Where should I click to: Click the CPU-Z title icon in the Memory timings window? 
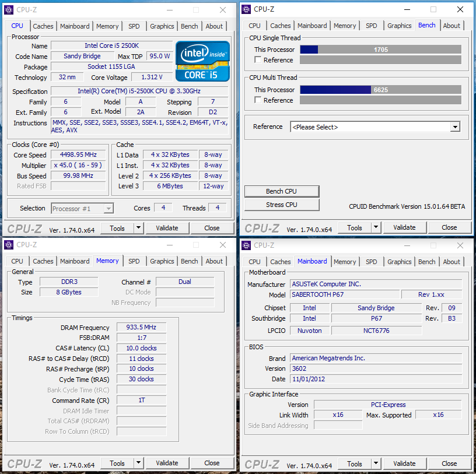pyautogui.click(x=9, y=245)
